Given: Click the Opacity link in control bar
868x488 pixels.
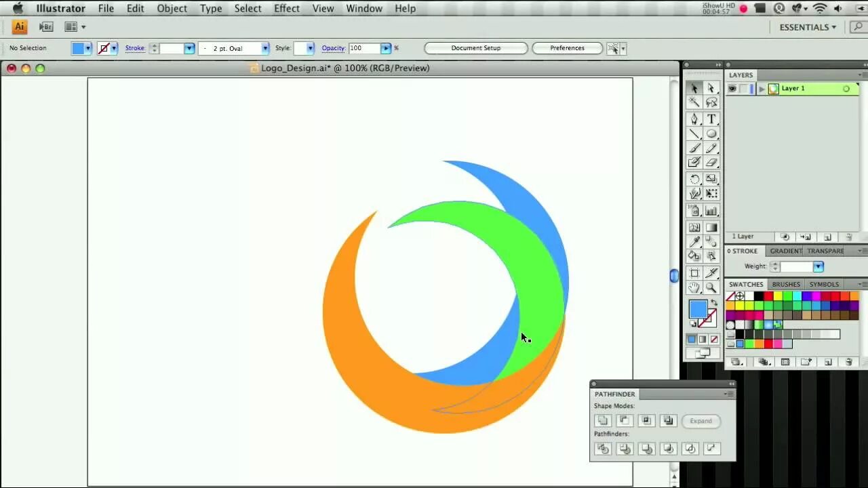Looking at the screenshot, I should click(334, 48).
